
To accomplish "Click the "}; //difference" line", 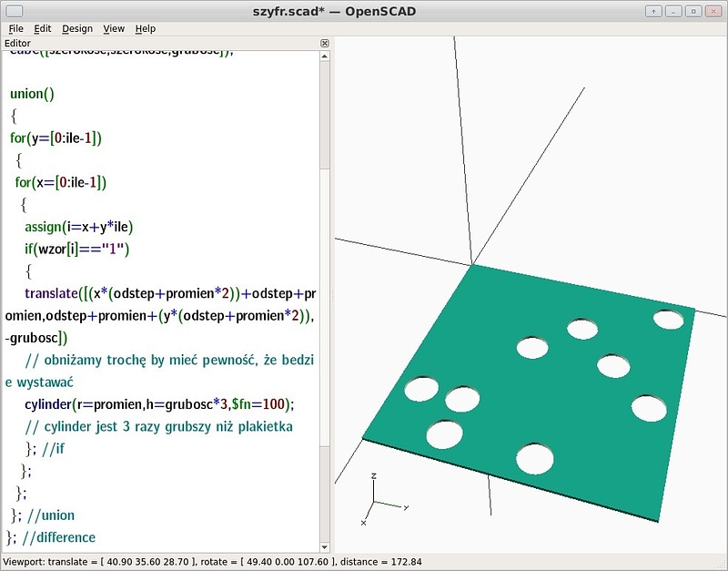I will tap(51, 537).
